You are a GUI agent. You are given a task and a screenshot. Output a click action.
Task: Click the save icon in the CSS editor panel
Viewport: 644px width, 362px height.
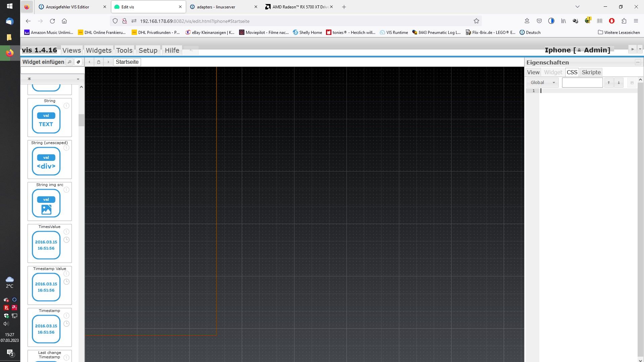632,82
